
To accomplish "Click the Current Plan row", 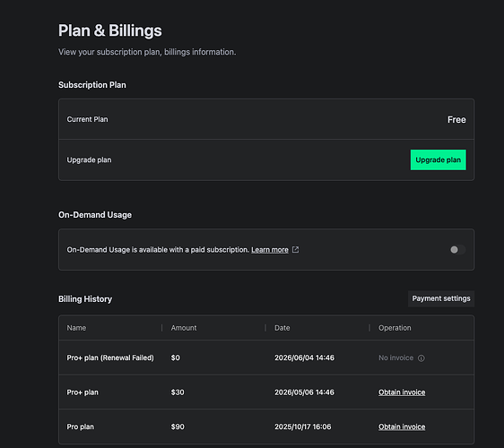I will tap(266, 119).
